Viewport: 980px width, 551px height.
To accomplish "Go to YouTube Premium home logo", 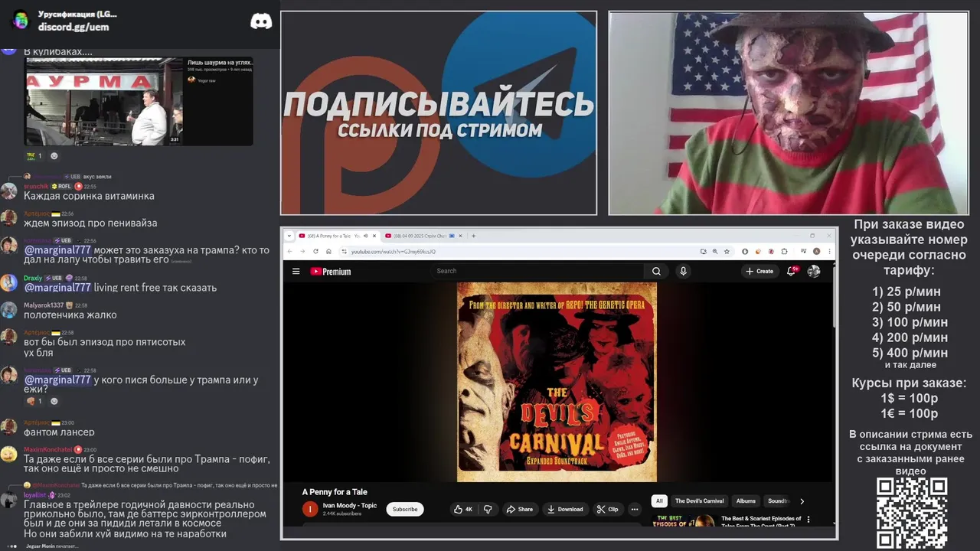I will pyautogui.click(x=331, y=271).
